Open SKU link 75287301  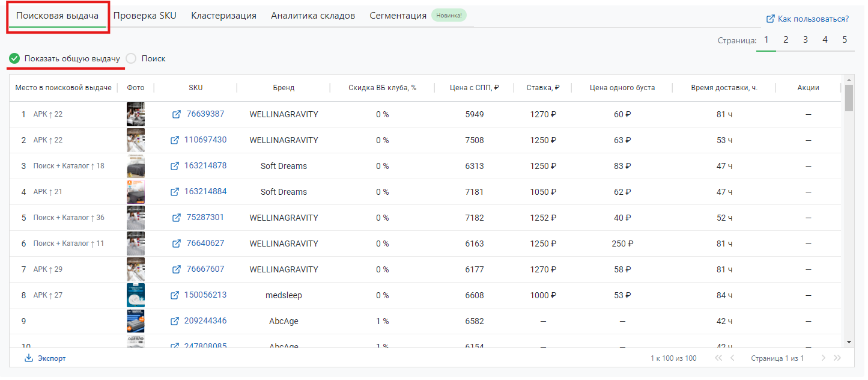(x=205, y=218)
